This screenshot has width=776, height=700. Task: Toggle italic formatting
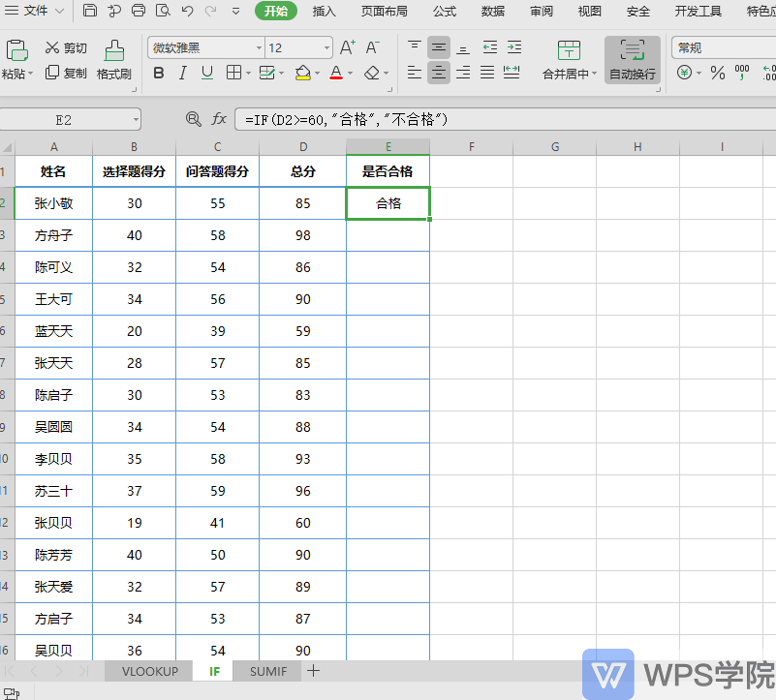183,73
